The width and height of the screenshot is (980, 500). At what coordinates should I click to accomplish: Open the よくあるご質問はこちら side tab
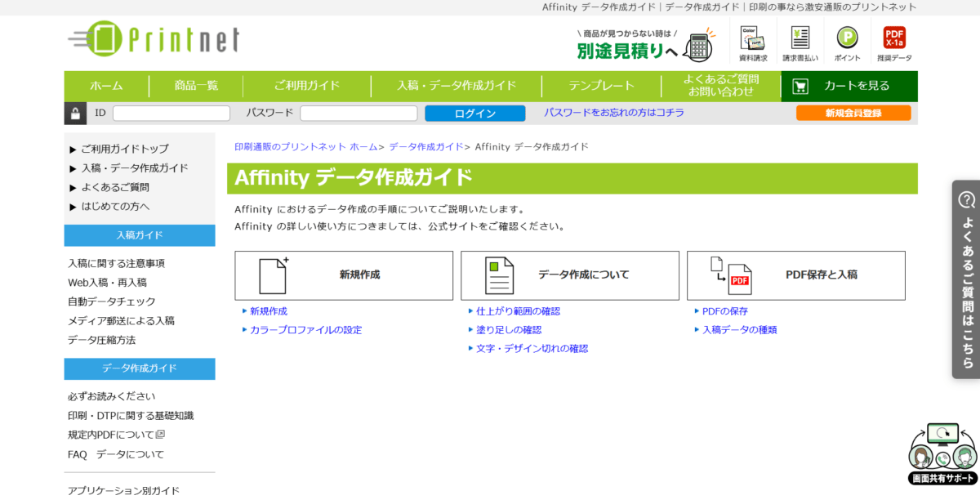[x=966, y=279]
